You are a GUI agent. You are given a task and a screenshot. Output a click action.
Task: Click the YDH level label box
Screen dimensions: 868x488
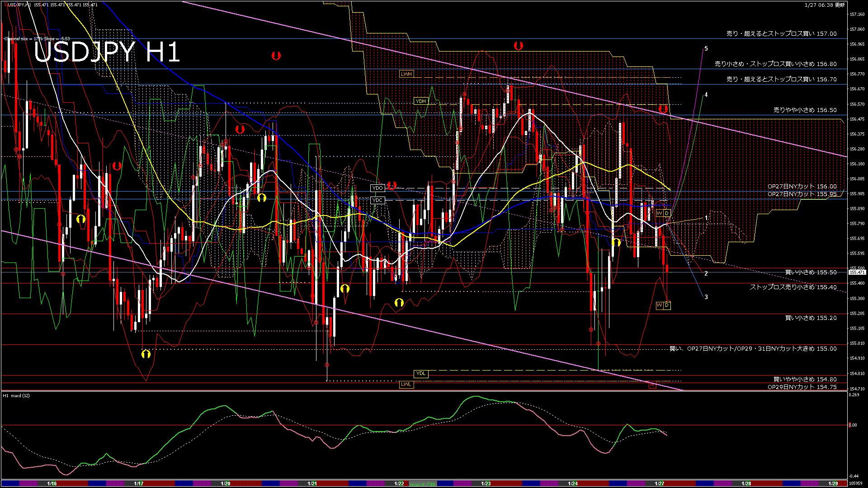click(x=420, y=101)
